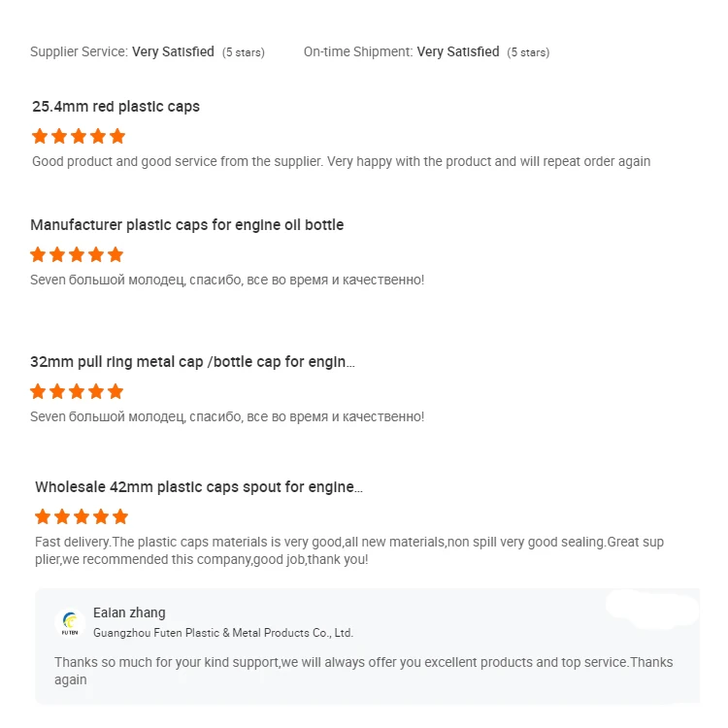Click Russian review text under Manufacturer plastic caps
Viewport: 728px width, 728px height.
[227, 280]
